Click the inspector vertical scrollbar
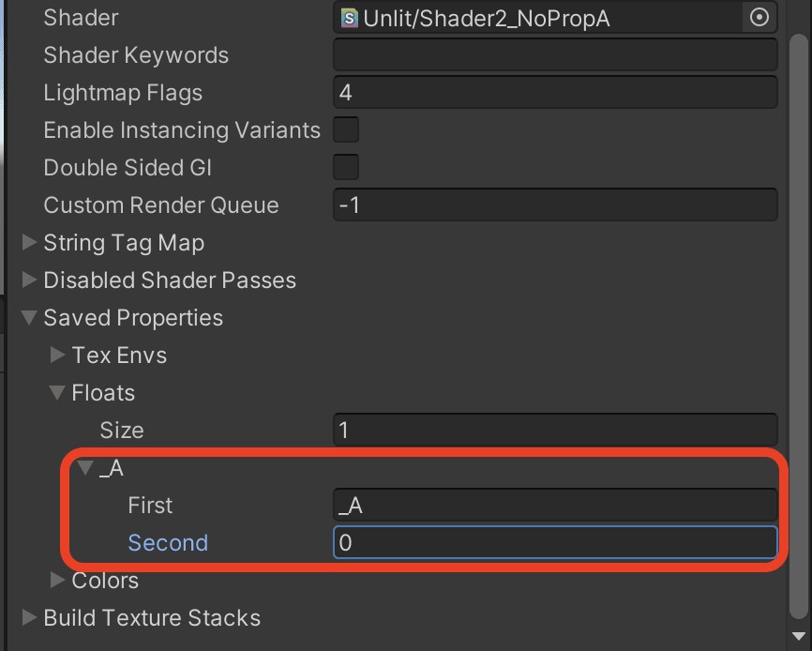This screenshot has width=812, height=651. [799, 326]
